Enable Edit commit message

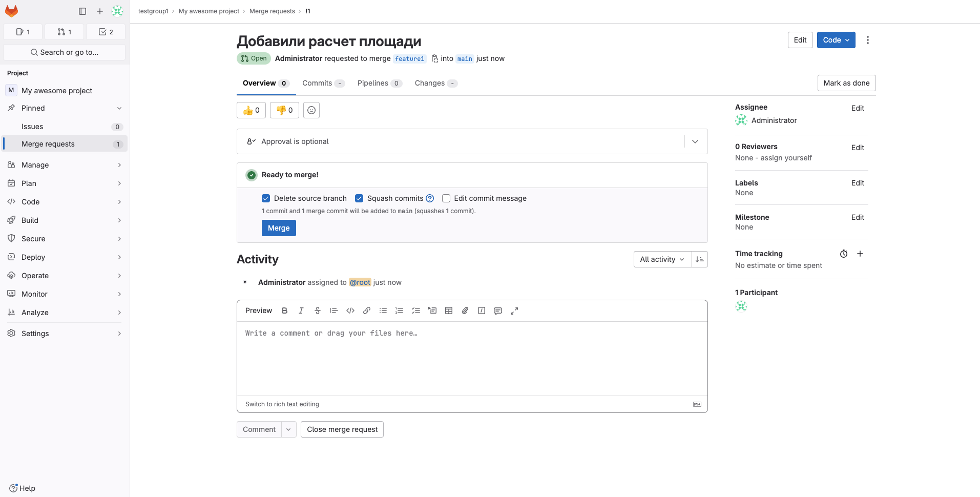pos(446,198)
